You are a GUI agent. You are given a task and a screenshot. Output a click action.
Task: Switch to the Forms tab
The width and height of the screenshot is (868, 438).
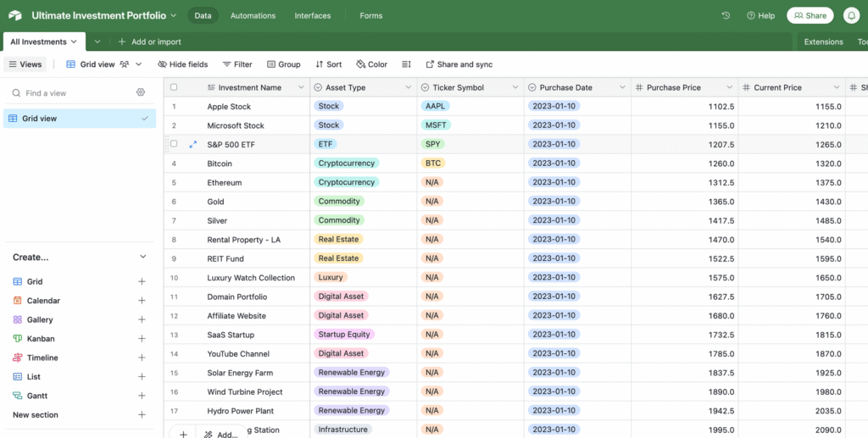coord(371,15)
